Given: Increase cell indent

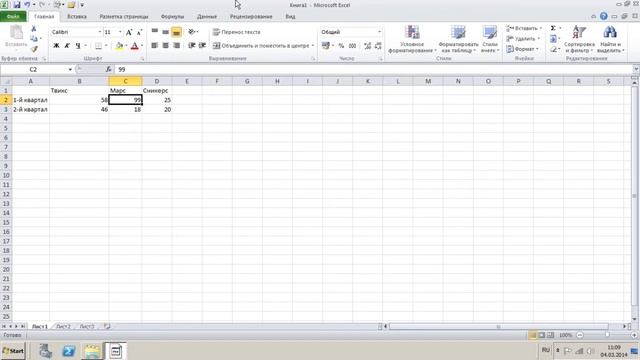Looking at the screenshot, I should (202, 46).
